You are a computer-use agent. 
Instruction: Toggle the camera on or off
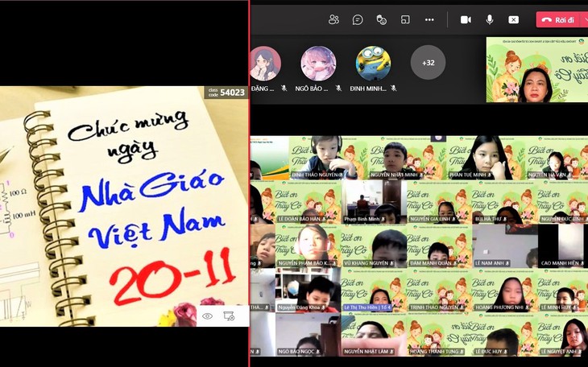(466, 20)
